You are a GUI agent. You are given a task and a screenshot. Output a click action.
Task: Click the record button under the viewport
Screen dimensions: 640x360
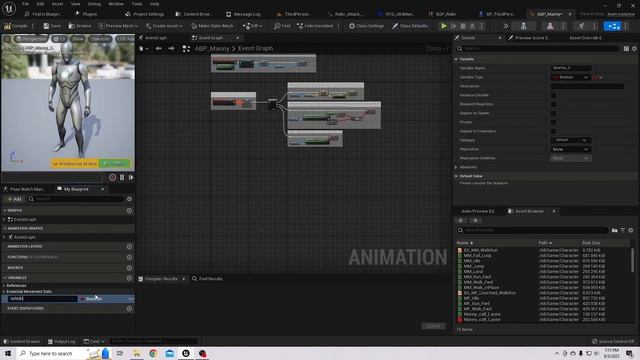[x=112, y=178]
